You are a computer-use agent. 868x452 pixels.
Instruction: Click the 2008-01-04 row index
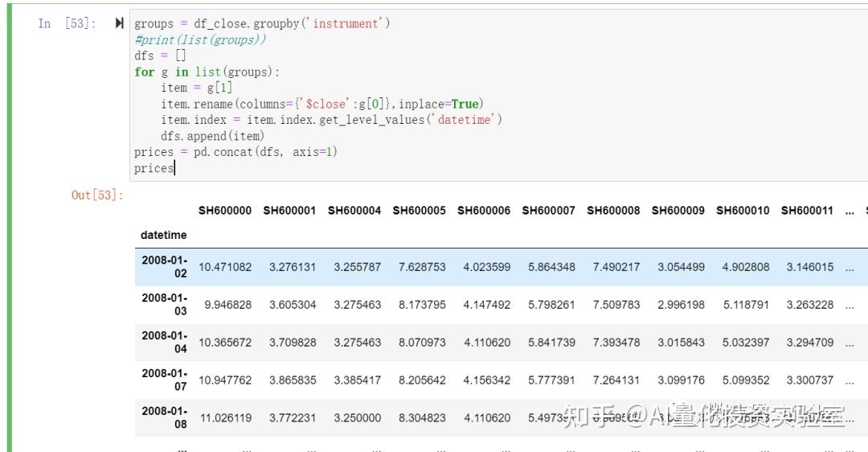[165, 342]
